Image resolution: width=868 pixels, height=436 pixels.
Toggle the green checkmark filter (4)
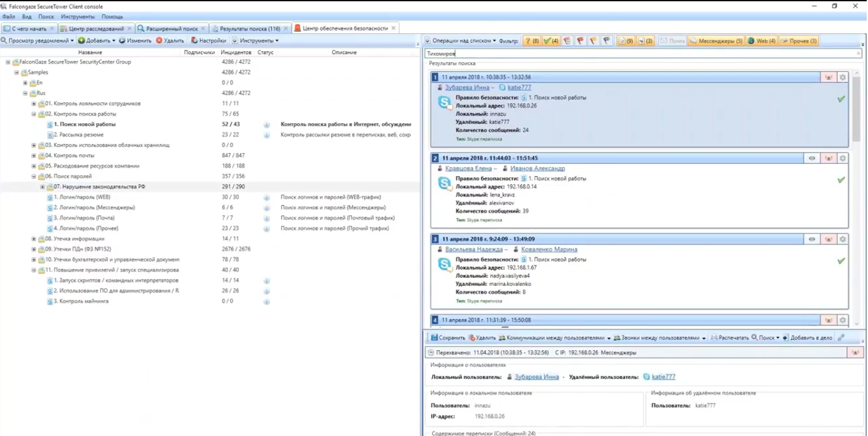click(x=551, y=41)
